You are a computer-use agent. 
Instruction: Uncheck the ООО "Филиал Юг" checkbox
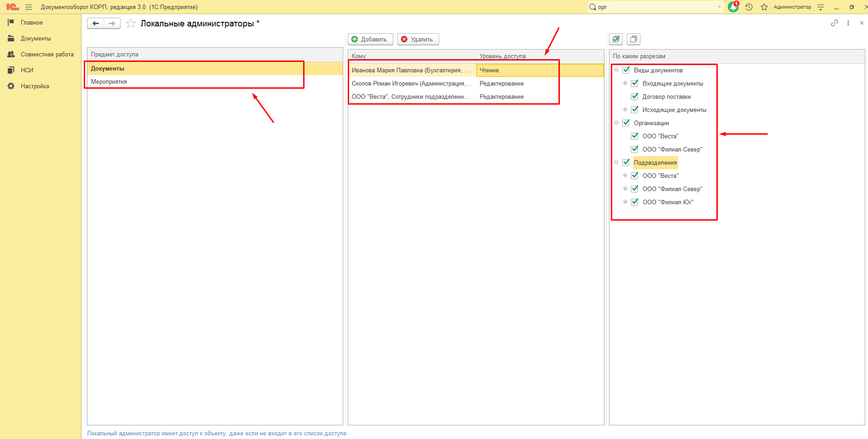click(x=635, y=202)
